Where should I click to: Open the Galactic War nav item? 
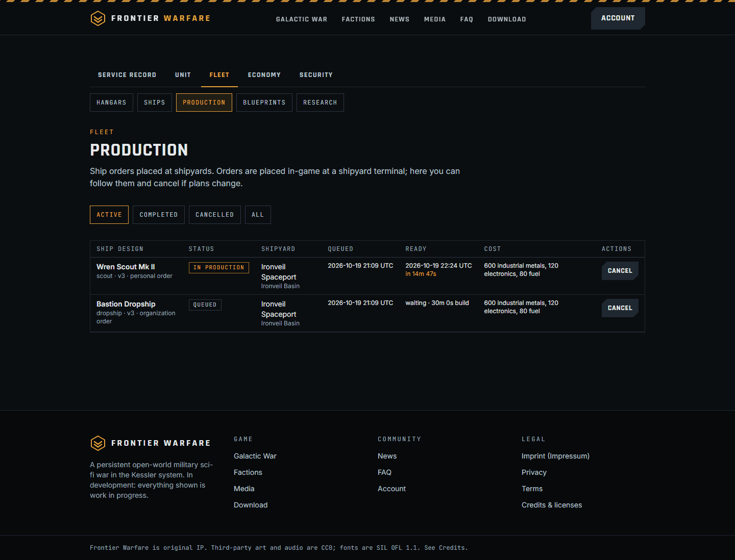(302, 19)
